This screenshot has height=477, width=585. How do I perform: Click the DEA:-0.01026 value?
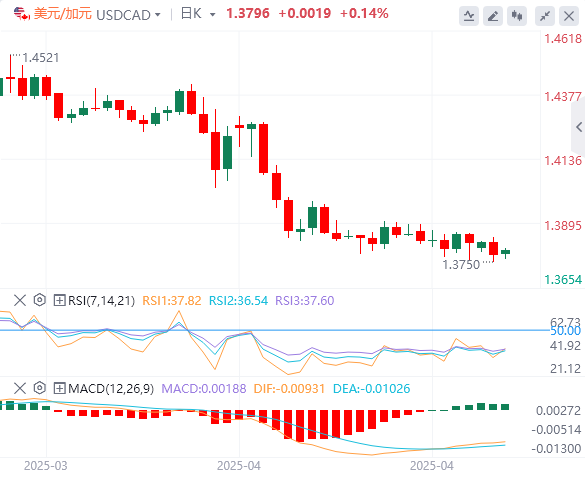371,389
